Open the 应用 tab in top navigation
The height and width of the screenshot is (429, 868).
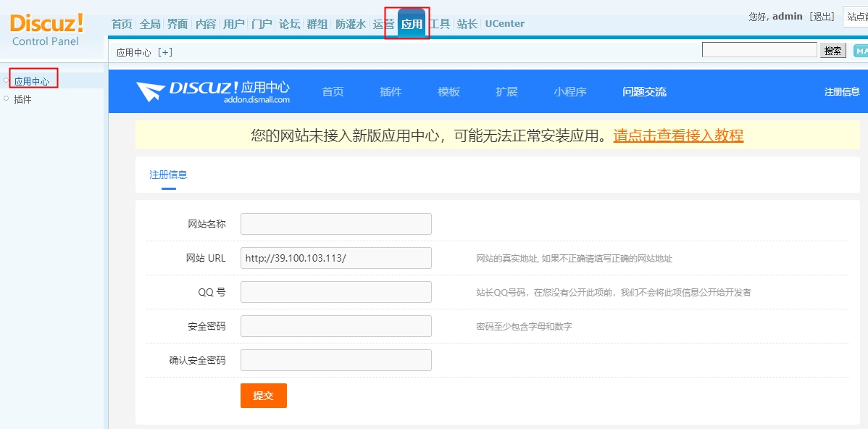412,24
